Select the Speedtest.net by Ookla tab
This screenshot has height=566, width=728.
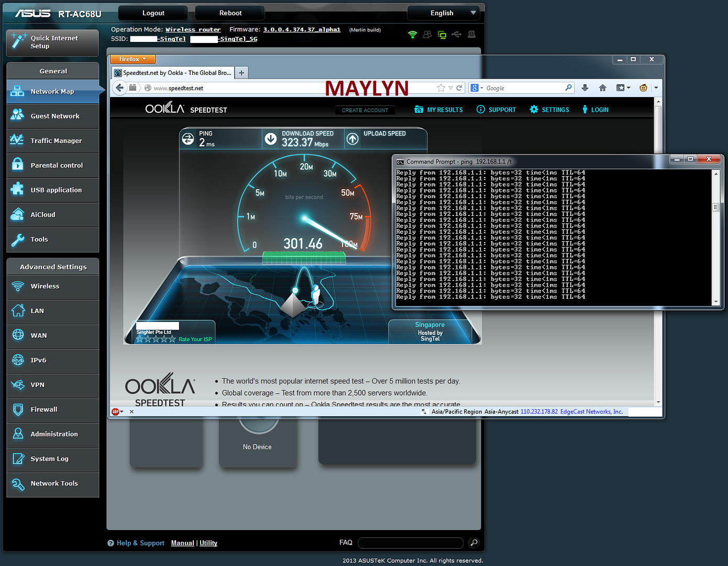pyautogui.click(x=173, y=73)
